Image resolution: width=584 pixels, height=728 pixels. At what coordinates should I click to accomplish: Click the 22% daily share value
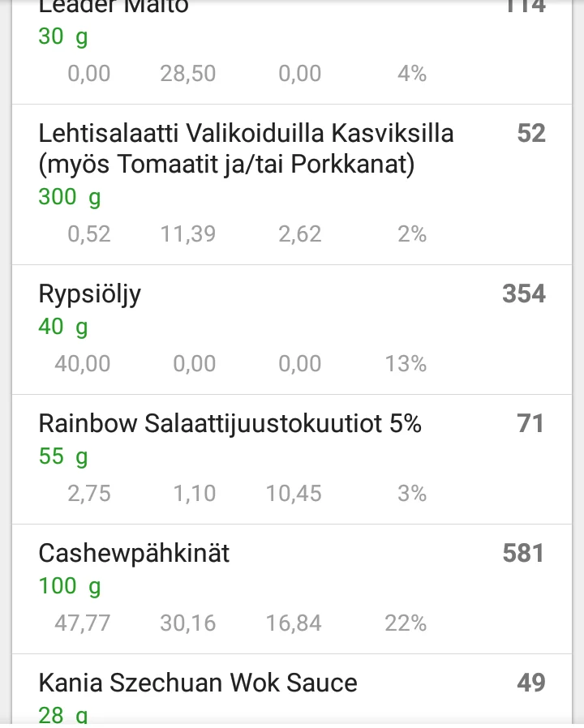tap(406, 623)
